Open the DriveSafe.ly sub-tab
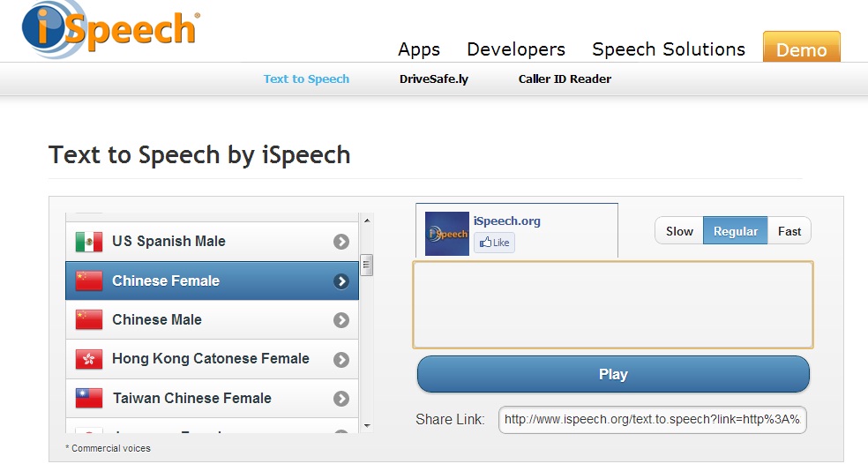This screenshot has height=464, width=868. coord(433,79)
